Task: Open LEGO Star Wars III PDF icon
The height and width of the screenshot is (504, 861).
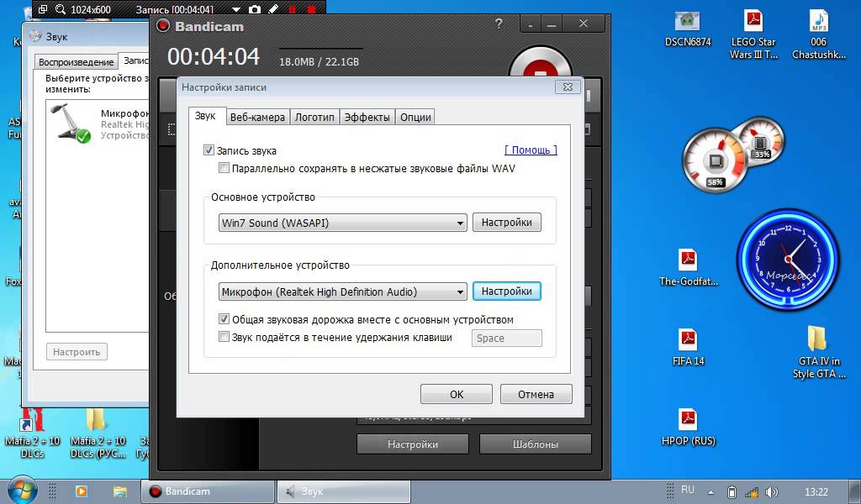Action: pyautogui.click(x=753, y=34)
